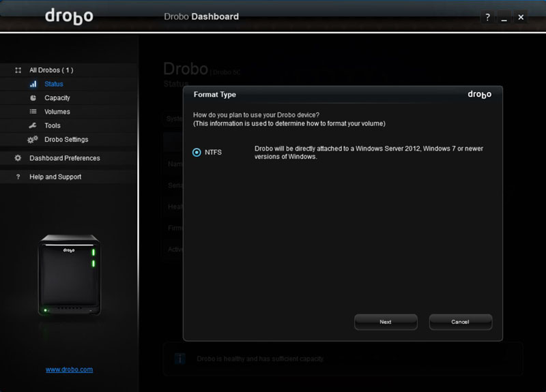This screenshot has width=546, height=392.
Task: Click the 'Drobo is healthy' status message
Action: pyautogui.click(x=260, y=359)
